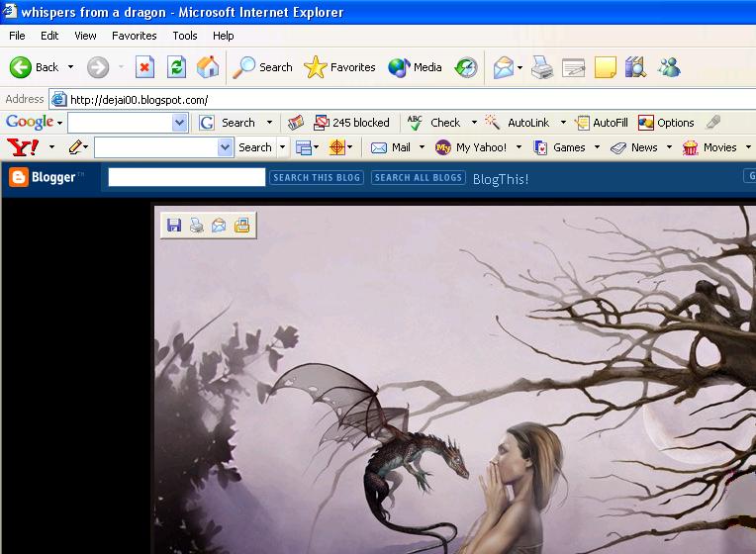This screenshot has height=554, width=756.
Task: Launch the Messenger people icon
Action: pyautogui.click(x=669, y=67)
